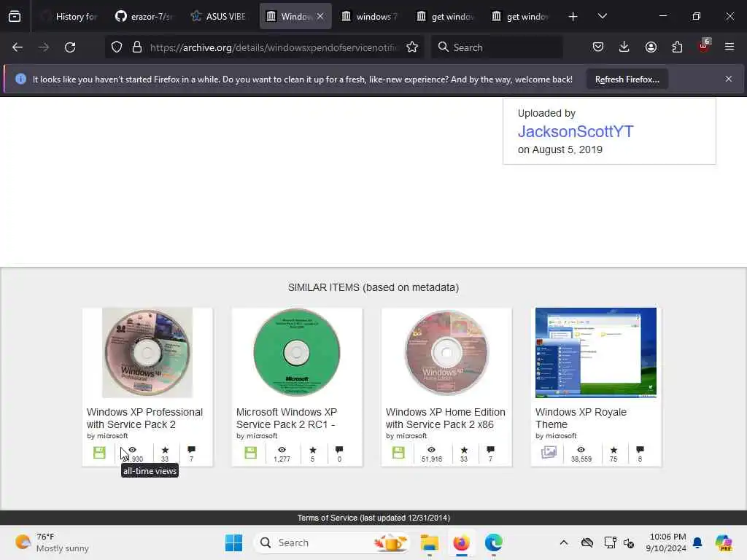Image resolution: width=747 pixels, height=560 pixels.
Task: Dismiss the Firefox refresh notification bar
Action: point(729,79)
